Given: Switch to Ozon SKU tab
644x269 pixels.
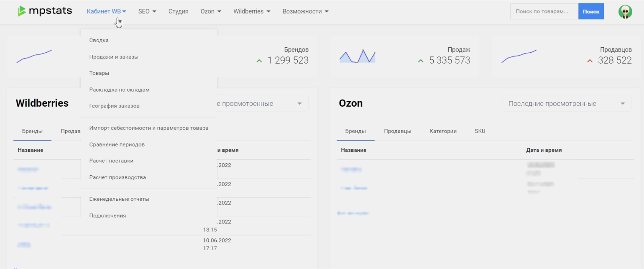Looking at the screenshot, I should click(x=480, y=131).
